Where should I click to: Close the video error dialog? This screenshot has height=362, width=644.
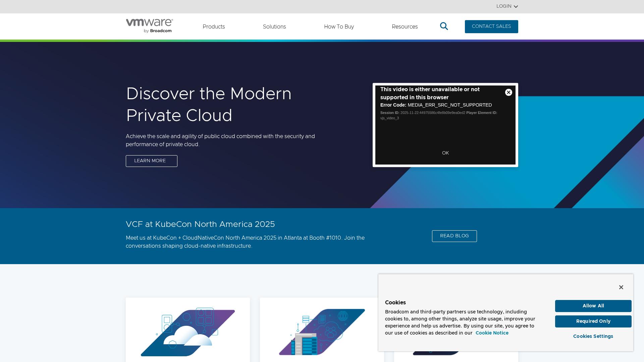508,93
